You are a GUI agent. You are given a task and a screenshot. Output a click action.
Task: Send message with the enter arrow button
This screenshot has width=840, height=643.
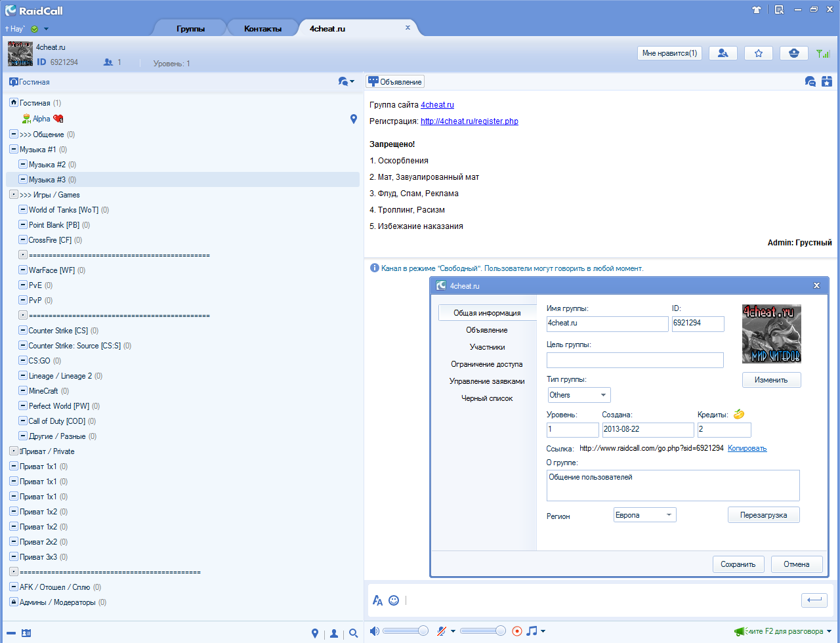point(814,600)
